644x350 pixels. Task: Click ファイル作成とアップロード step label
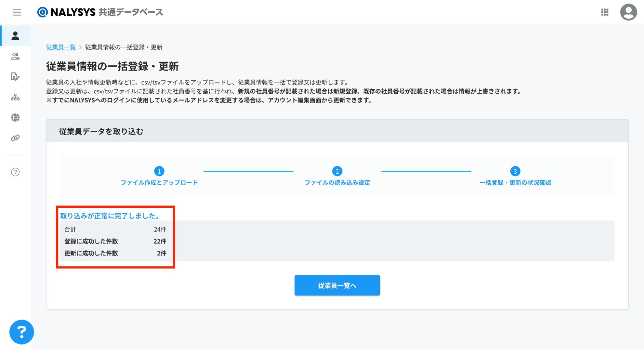click(159, 183)
